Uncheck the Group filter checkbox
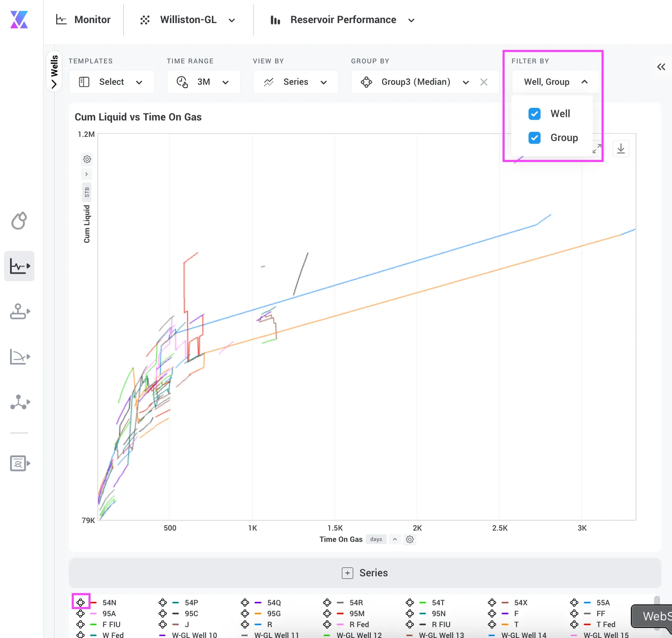The width and height of the screenshot is (672, 638). coord(534,138)
